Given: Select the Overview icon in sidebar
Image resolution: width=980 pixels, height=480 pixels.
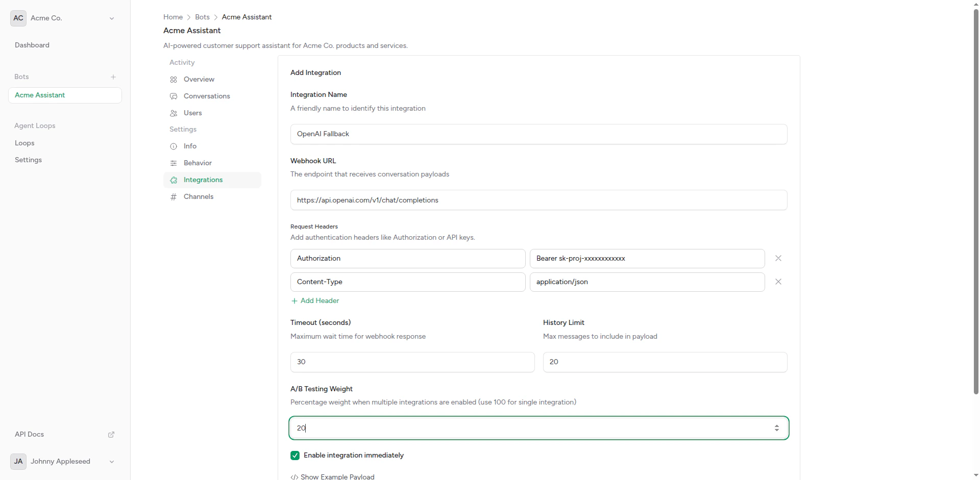Looking at the screenshot, I should click(x=174, y=79).
